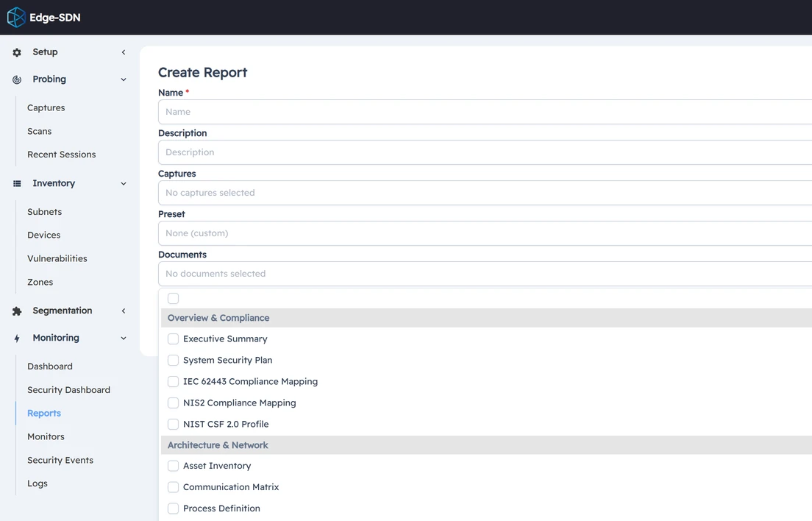Go to Vulnerabilities

coord(57,258)
